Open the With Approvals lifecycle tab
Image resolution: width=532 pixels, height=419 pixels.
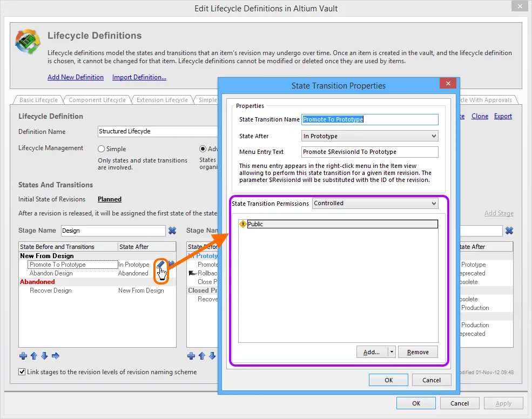488,100
